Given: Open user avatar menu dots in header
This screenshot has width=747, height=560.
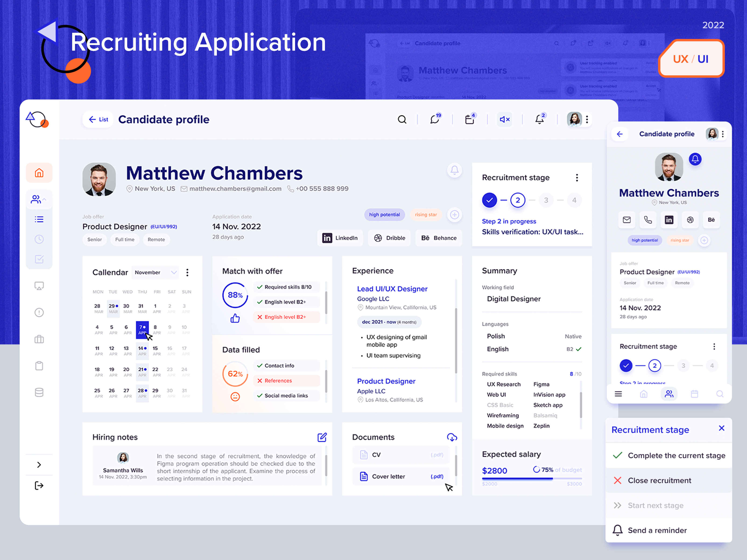Looking at the screenshot, I should coord(587,119).
